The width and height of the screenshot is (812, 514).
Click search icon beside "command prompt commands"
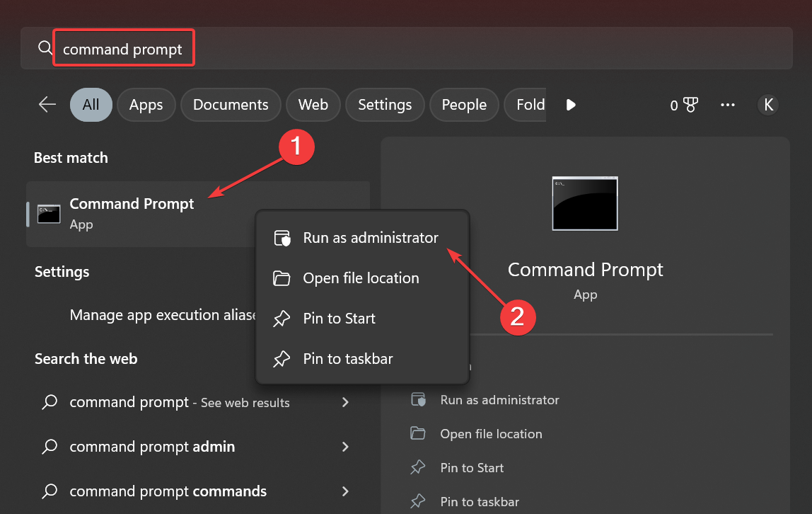(50, 491)
